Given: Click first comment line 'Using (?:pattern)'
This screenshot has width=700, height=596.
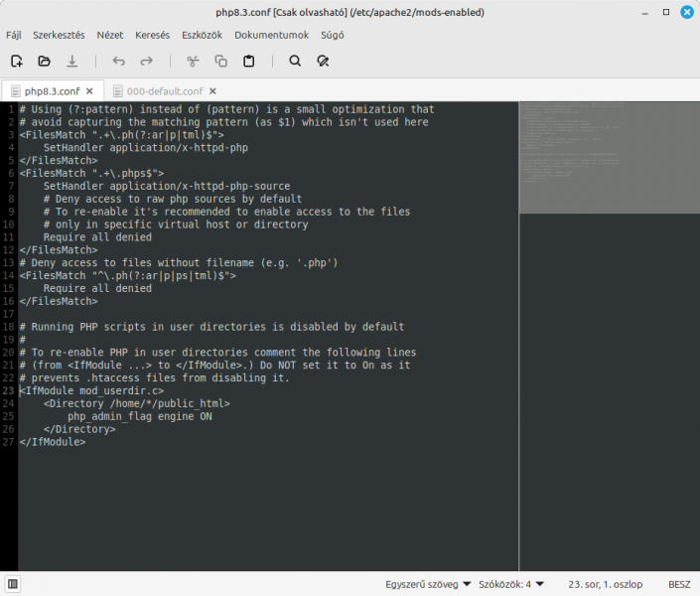Looking at the screenshot, I should pos(226,109).
